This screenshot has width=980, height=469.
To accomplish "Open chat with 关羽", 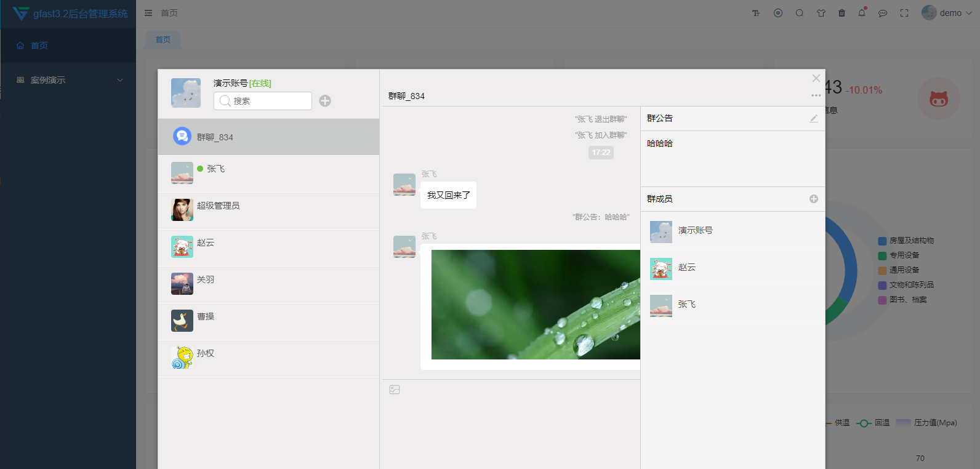I will [x=268, y=284].
